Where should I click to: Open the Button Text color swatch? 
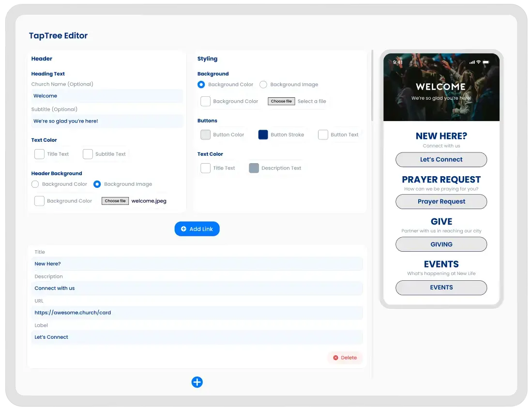[323, 135]
